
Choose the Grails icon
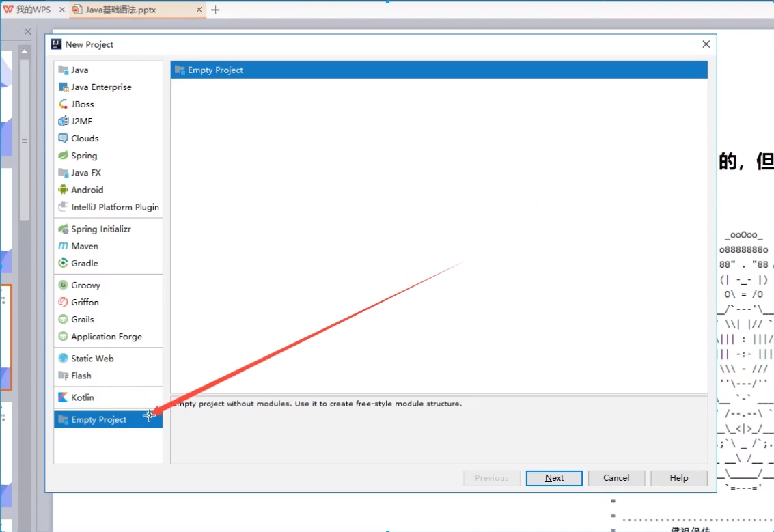tap(63, 320)
